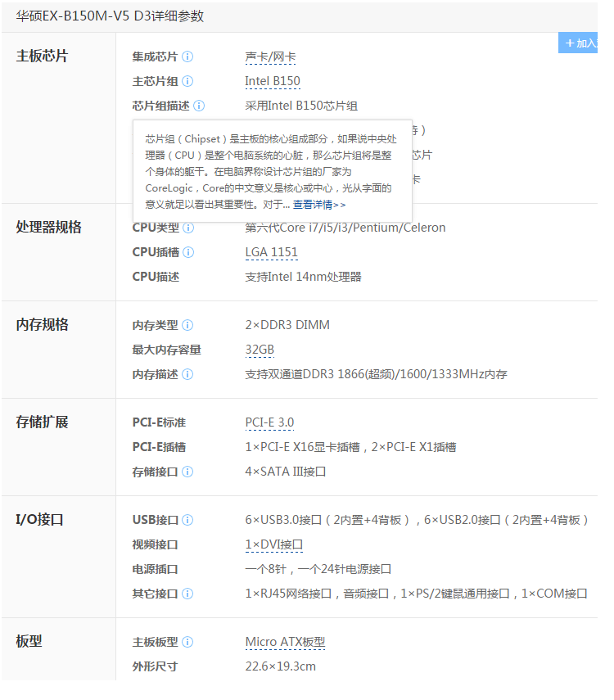Click info icon next to CPU插槽
This screenshot has height=700, width=614.
point(188,252)
